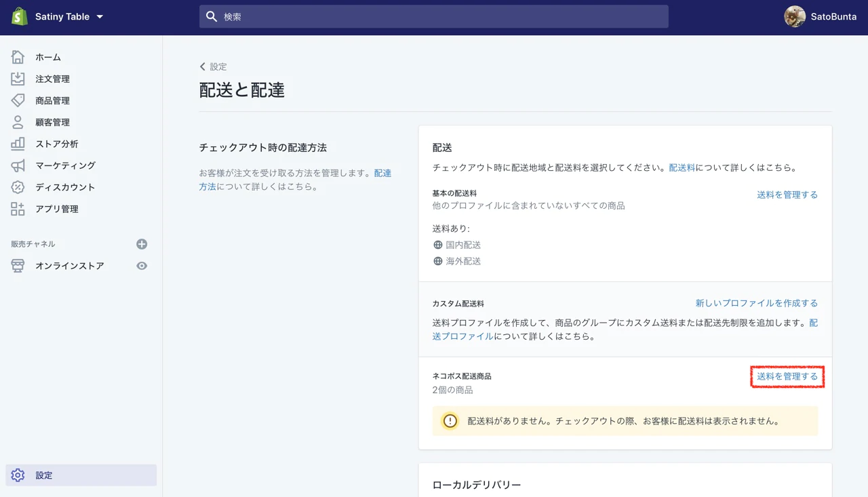Add a sales channel with plus icon
The height and width of the screenshot is (497, 868).
click(142, 244)
